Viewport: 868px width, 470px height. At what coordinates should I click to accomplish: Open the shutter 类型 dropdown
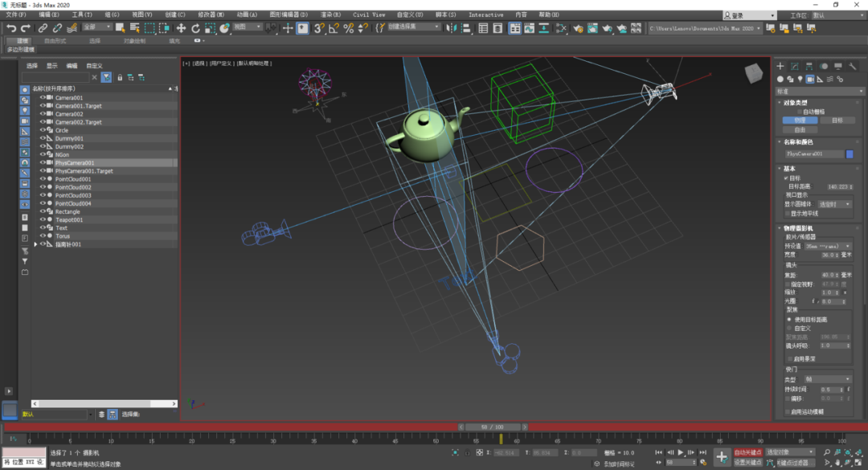tap(828, 379)
